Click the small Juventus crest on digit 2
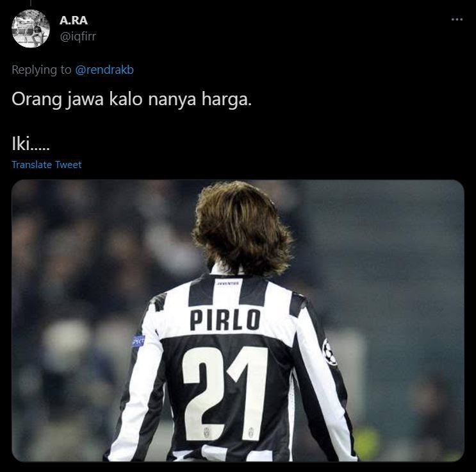The image size is (476, 472). point(207,432)
